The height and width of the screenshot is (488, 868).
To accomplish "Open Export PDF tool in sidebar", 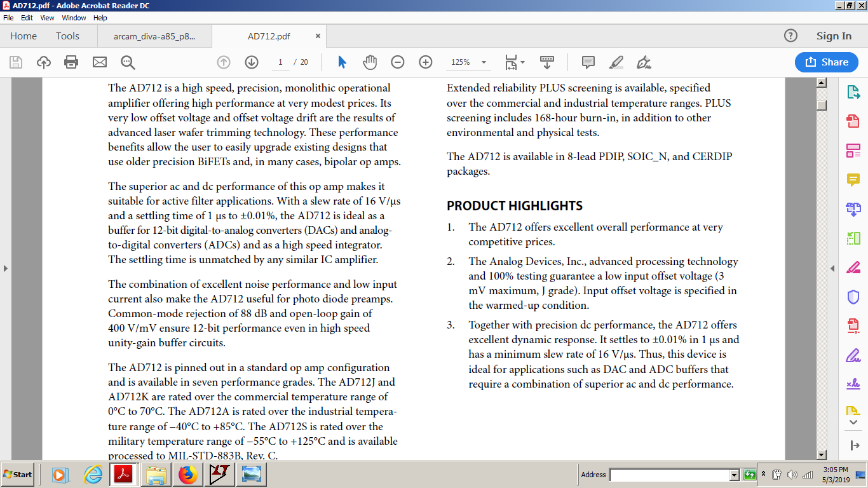I will coord(853,92).
